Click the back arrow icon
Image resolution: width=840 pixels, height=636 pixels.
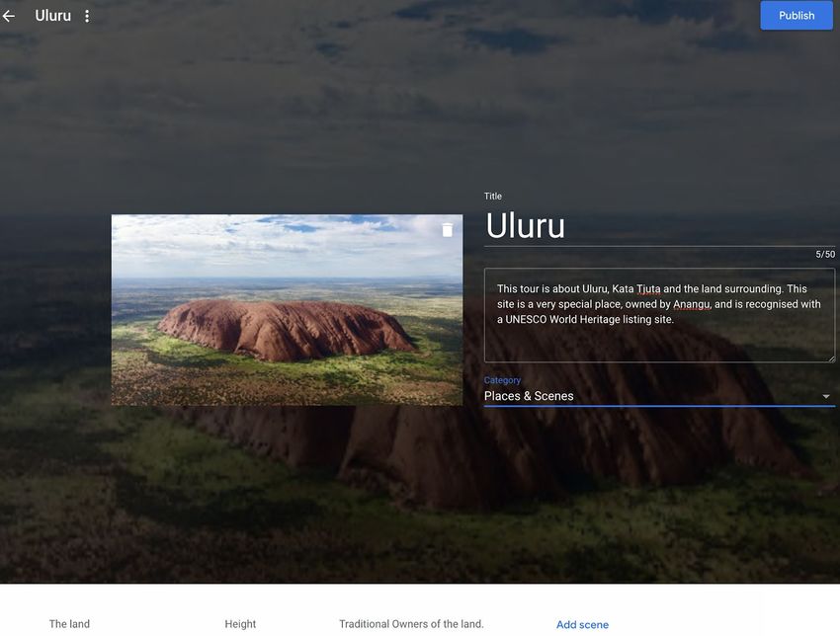[9, 16]
